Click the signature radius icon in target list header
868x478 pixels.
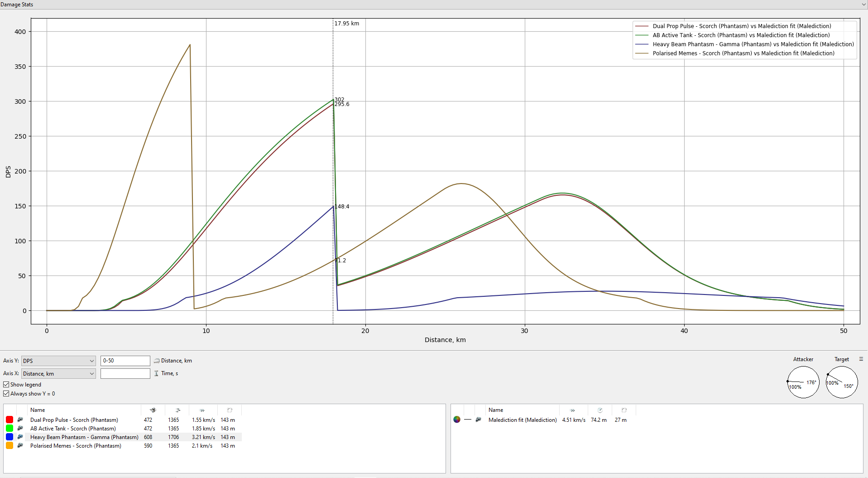600,410
